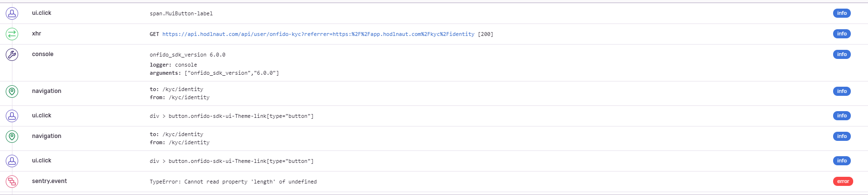Select the TypeError 'length' of undefined message
This screenshot has width=868, height=195.
pyautogui.click(x=233, y=182)
